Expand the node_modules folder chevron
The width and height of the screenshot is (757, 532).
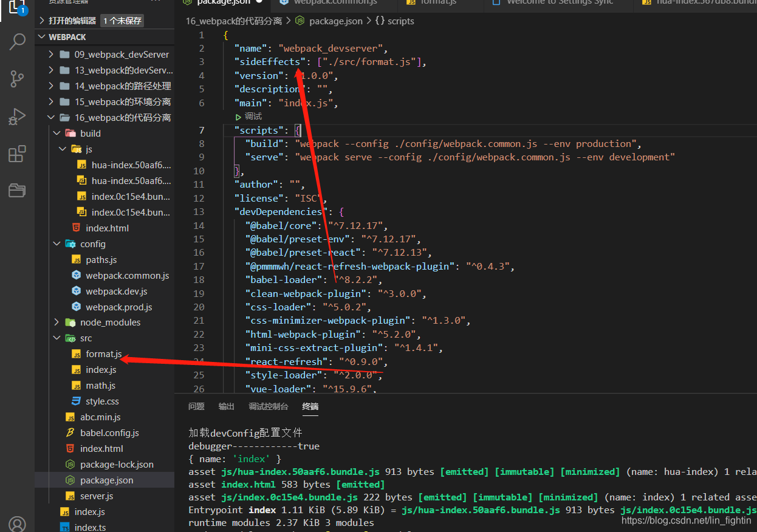[x=57, y=322]
